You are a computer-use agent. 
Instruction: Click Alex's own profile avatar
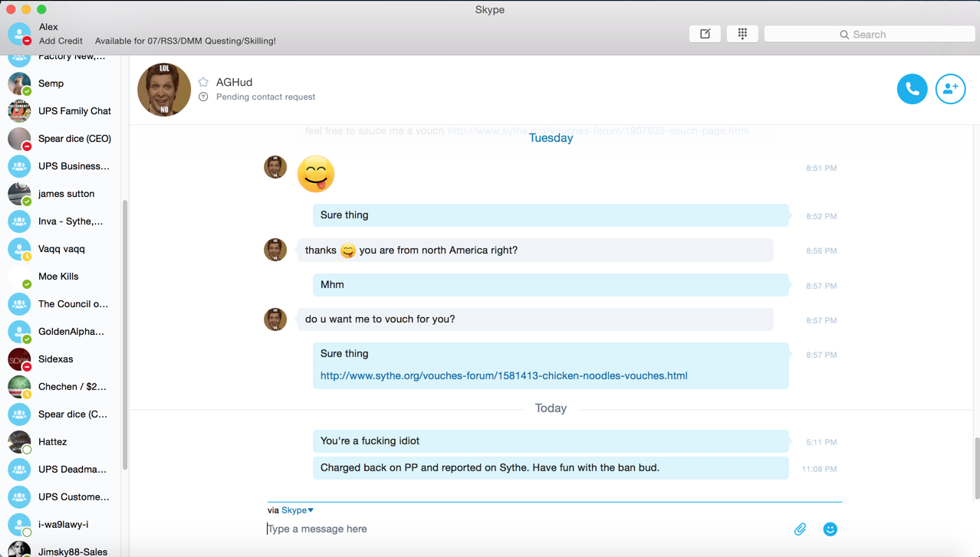[19, 34]
